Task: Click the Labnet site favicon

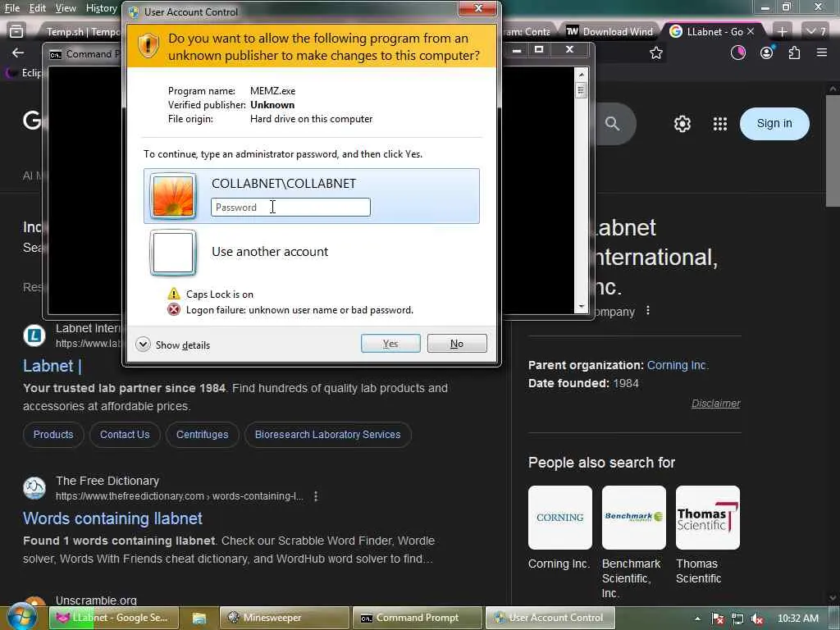Action: (34, 336)
